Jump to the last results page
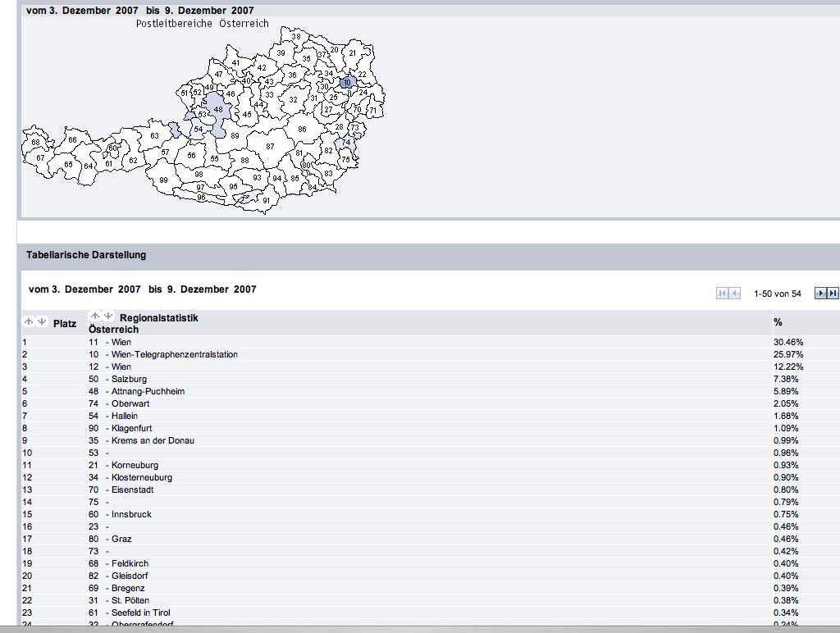This screenshot has height=633, width=840. (833, 294)
